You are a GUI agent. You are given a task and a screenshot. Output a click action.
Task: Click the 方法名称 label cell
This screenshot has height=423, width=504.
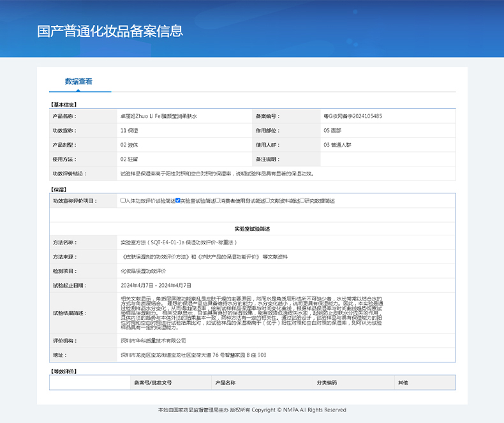pos(83,242)
